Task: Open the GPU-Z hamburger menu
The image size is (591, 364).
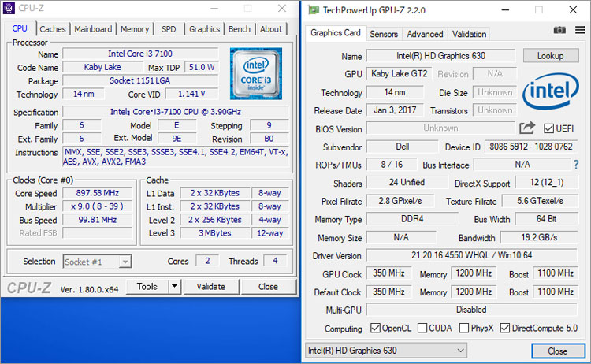Action: [580, 30]
